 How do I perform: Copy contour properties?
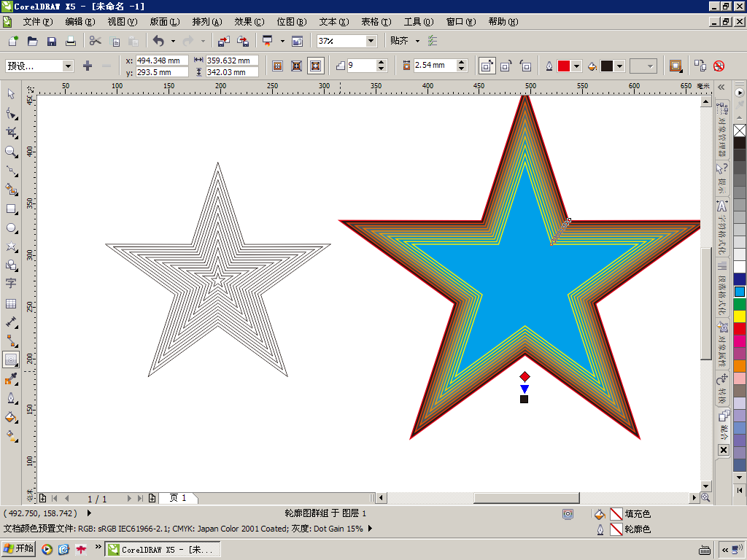point(700,66)
